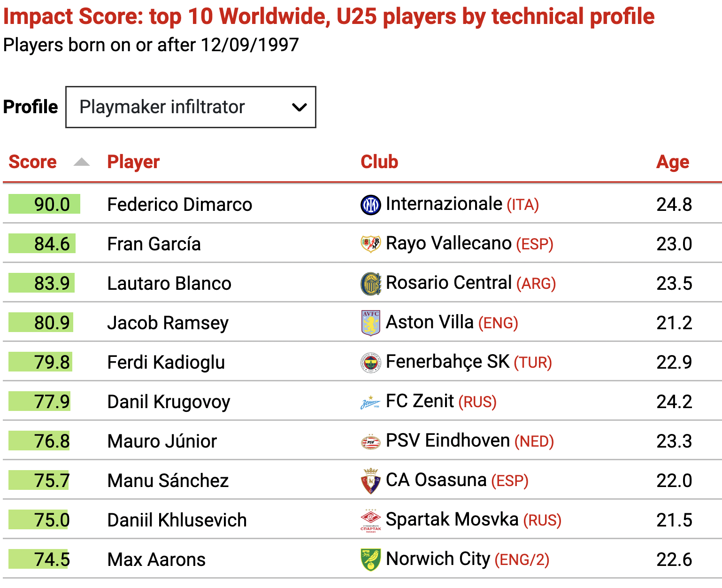The image size is (722, 588).
Task: Click the Internazionale club crest icon
Action: [370, 205]
